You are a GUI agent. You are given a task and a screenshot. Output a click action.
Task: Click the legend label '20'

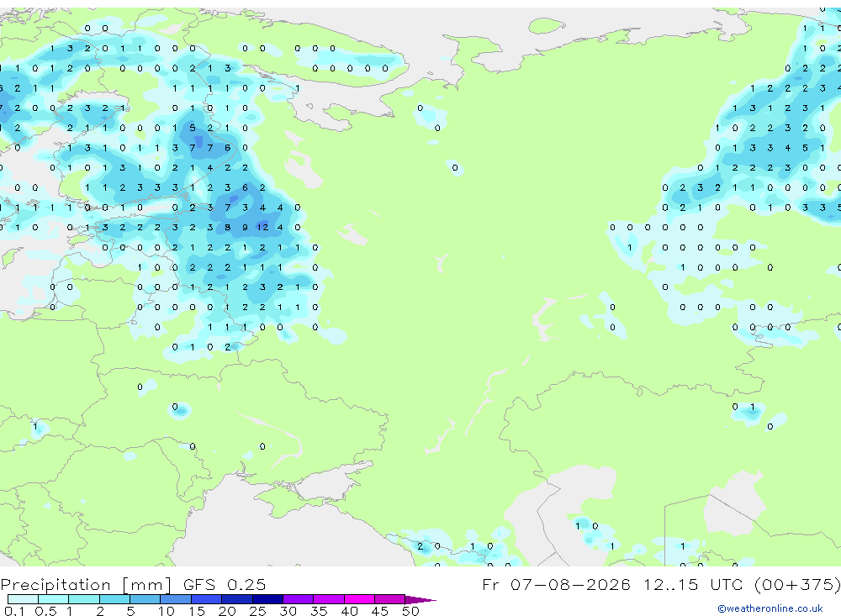[227, 611]
